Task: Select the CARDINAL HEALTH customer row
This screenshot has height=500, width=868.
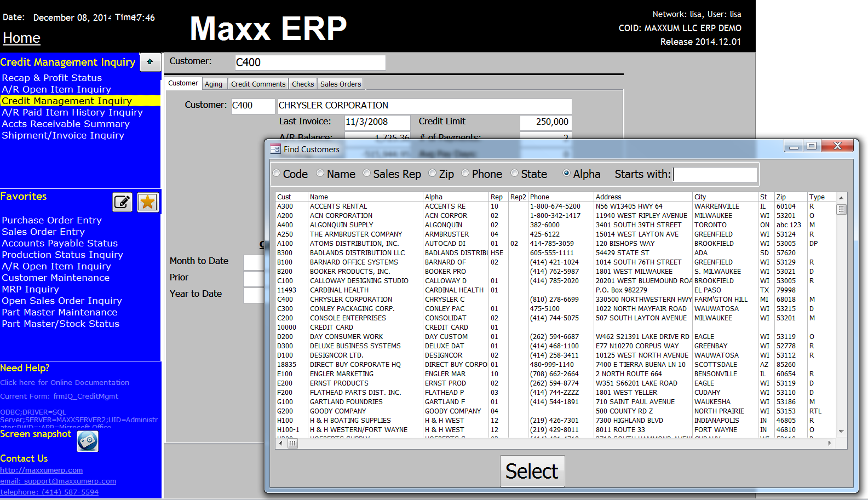Action: point(556,290)
